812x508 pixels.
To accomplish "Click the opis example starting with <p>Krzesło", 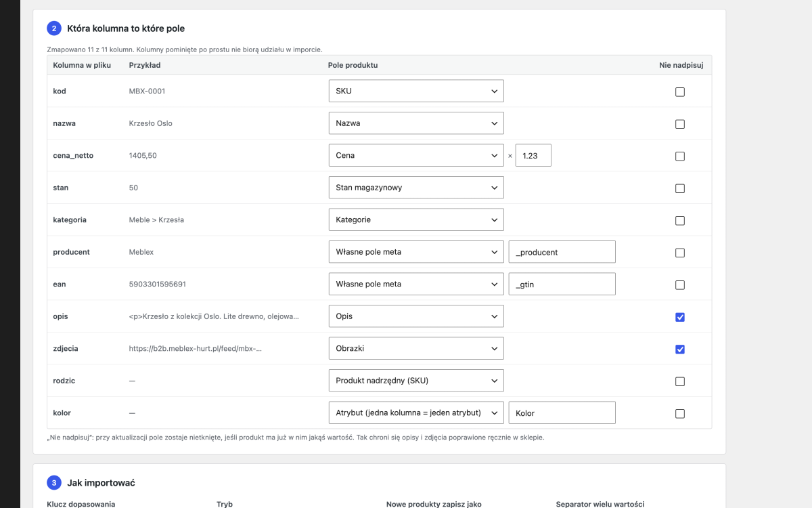I will 214,316.
